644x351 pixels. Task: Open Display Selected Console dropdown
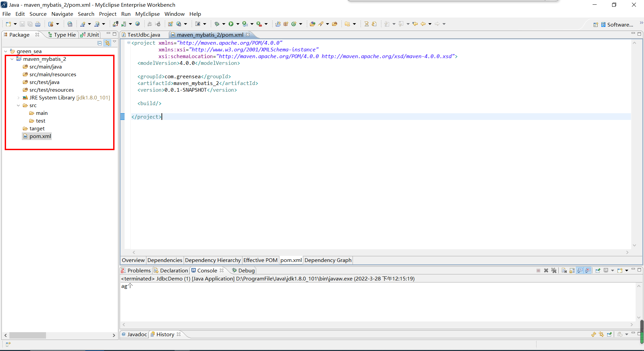[612, 270]
